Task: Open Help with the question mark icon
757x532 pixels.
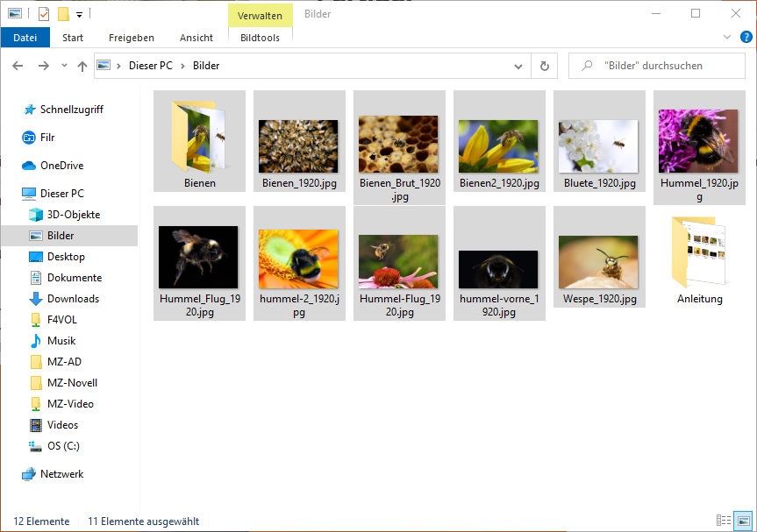Action: 746,37
